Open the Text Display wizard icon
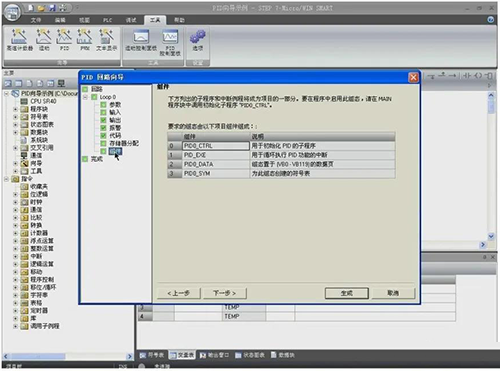Viewport: 500px width, 371px height. pyautogui.click(x=106, y=40)
